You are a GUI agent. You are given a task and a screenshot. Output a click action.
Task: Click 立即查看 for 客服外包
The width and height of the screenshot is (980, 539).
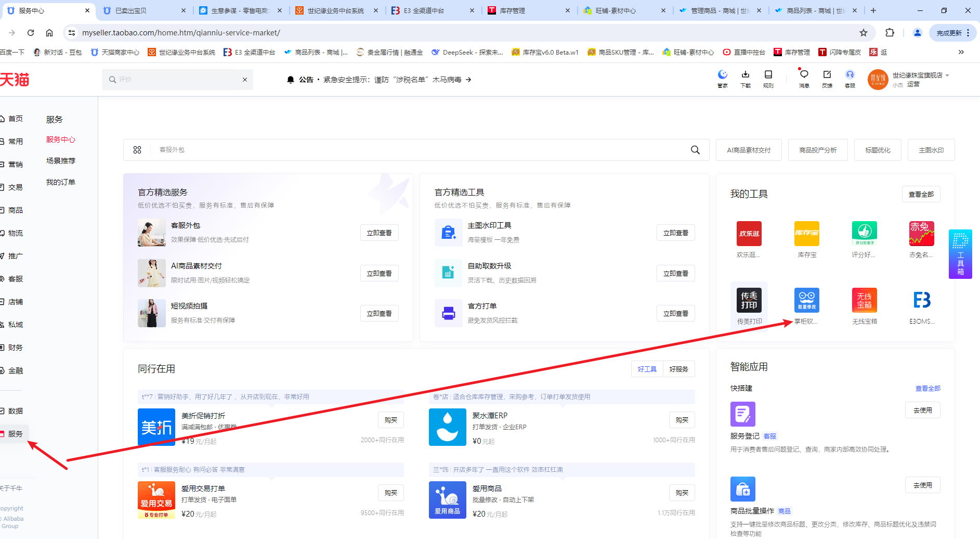(379, 233)
